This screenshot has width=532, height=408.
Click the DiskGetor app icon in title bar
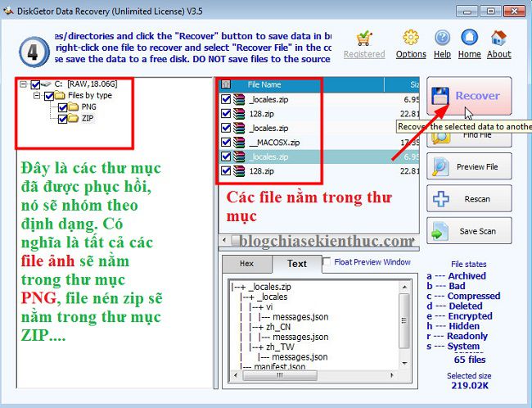pos(8,11)
